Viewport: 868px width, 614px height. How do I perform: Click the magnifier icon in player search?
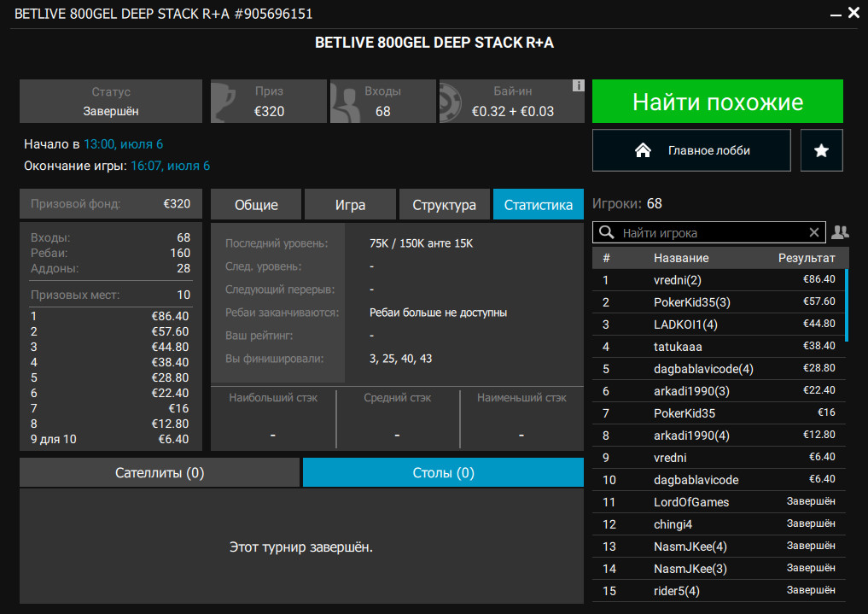[607, 232]
